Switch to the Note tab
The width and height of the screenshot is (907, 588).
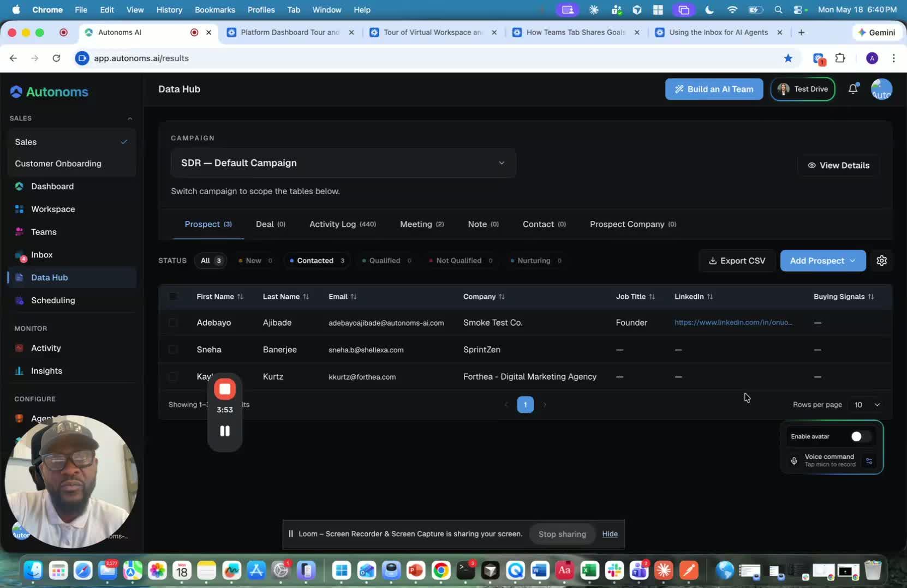(484, 224)
